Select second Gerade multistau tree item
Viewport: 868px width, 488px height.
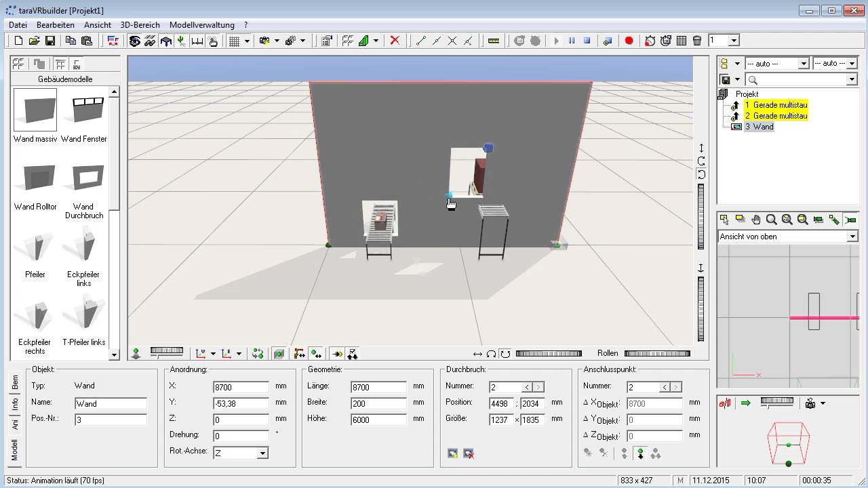(x=776, y=116)
